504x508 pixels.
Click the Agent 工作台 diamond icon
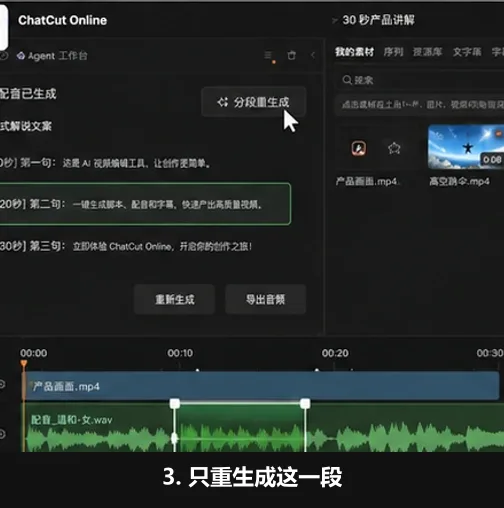click(21, 56)
